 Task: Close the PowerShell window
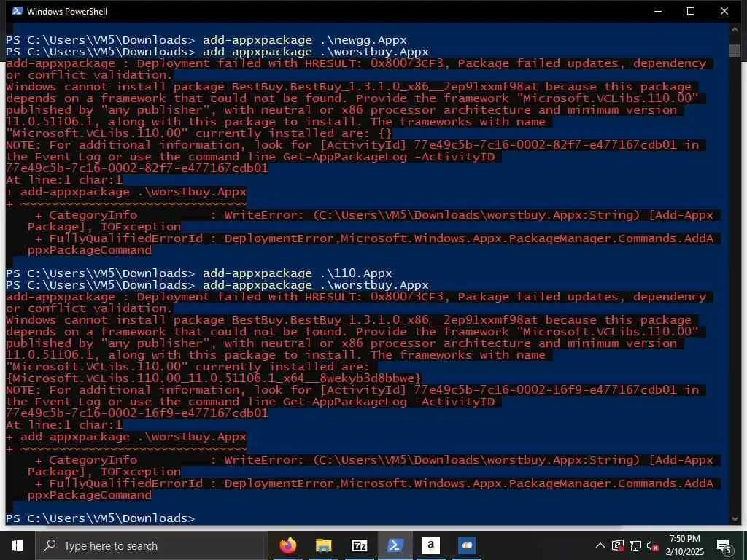(724, 11)
